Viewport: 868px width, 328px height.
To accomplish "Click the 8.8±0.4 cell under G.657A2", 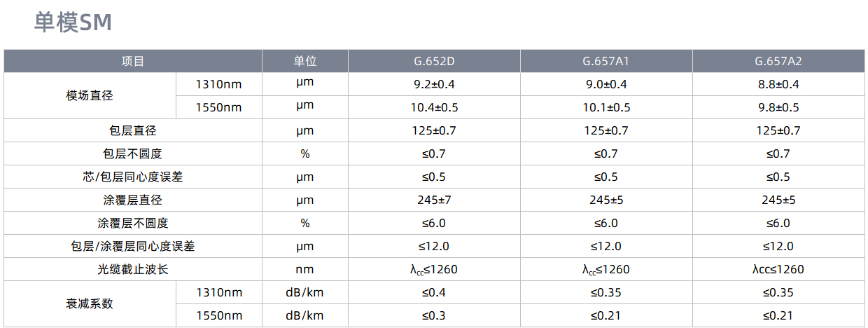I will (x=778, y=84).
